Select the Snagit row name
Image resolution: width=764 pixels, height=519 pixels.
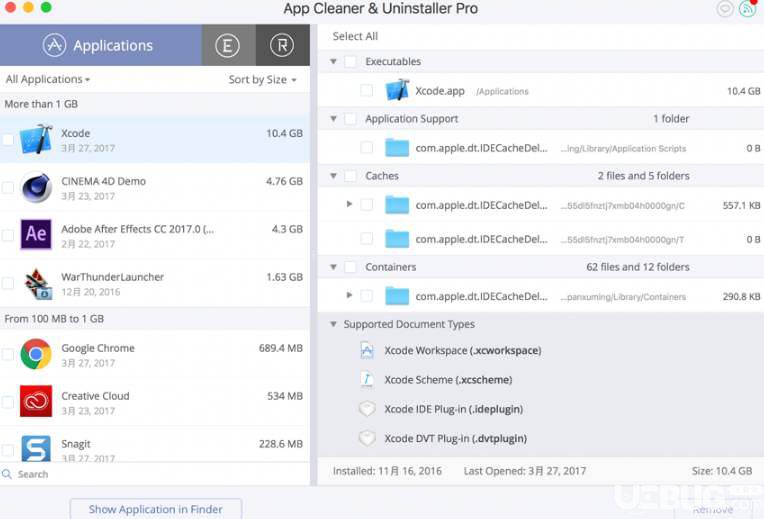coord(76,443)
